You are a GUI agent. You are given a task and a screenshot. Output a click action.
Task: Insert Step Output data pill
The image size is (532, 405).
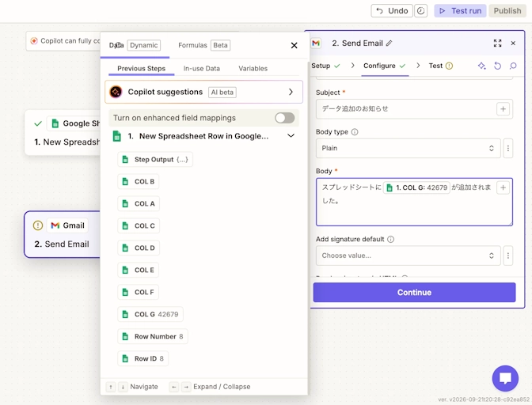pos(155,160)
